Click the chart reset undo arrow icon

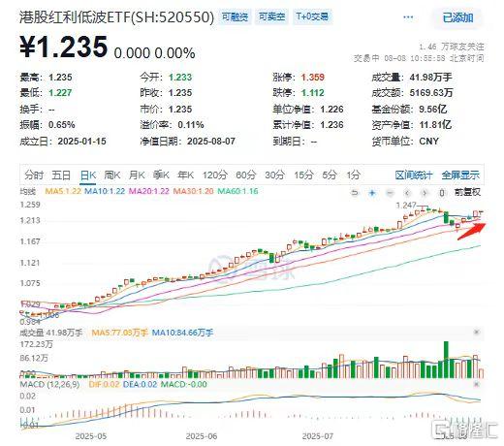coord(355,193)
